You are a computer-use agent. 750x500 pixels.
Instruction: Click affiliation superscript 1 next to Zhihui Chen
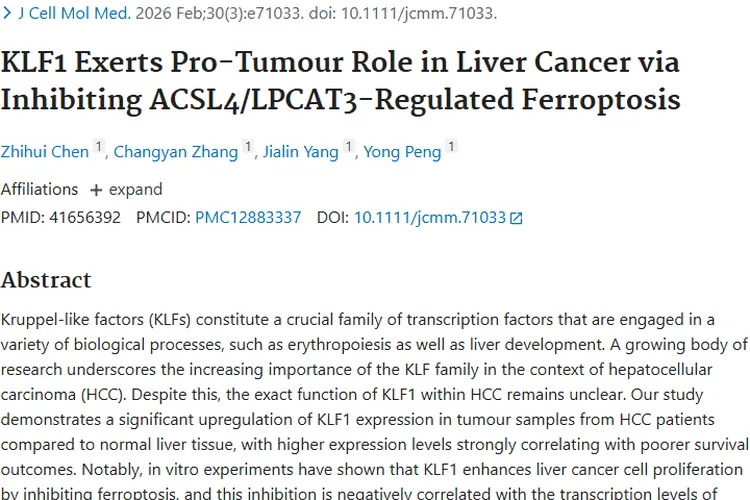click(99, 148)
